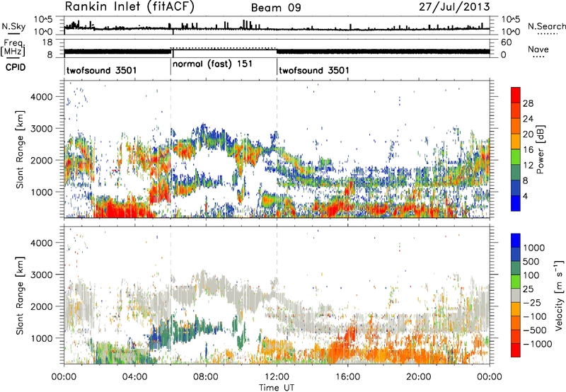566x392 pixels.
Task: Pick the red bottom segment of velocity colorbar
Action: [x=516, y=350]
